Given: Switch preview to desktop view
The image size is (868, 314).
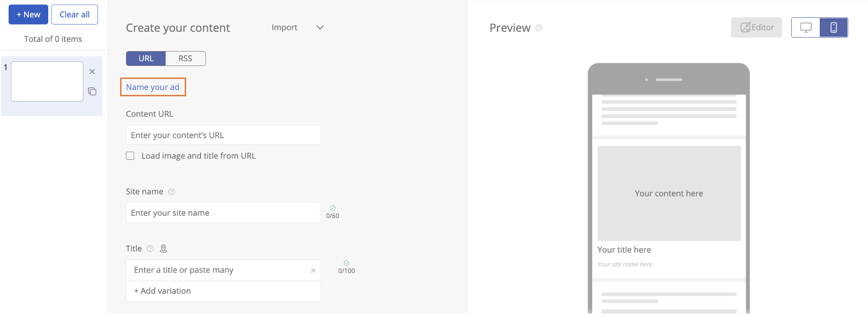Looking at the screenshot, I should 806,27.
